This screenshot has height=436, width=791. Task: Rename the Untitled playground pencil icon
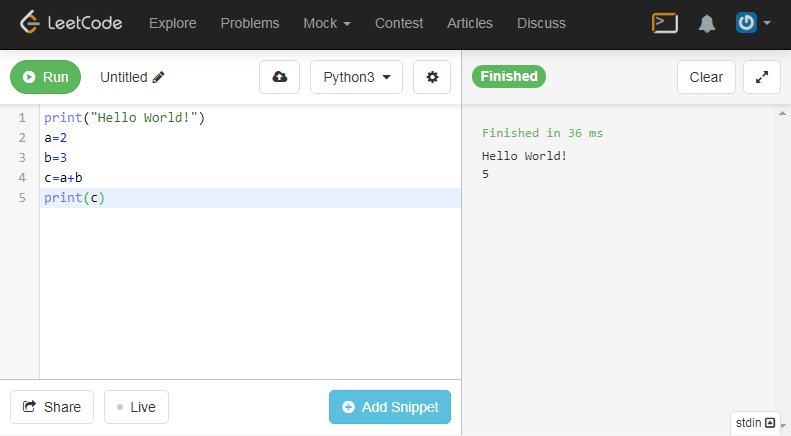158,77
